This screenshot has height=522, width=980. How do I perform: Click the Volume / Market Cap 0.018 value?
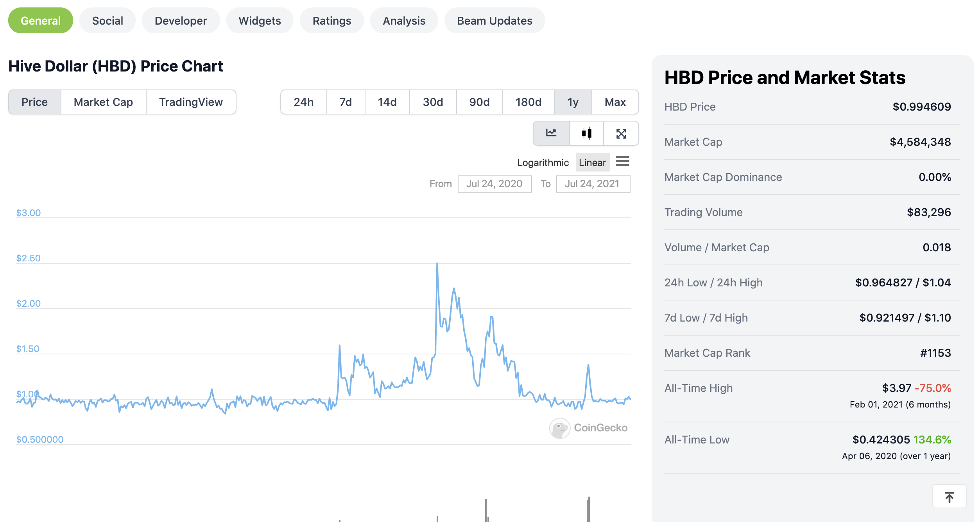click(937, 247)
